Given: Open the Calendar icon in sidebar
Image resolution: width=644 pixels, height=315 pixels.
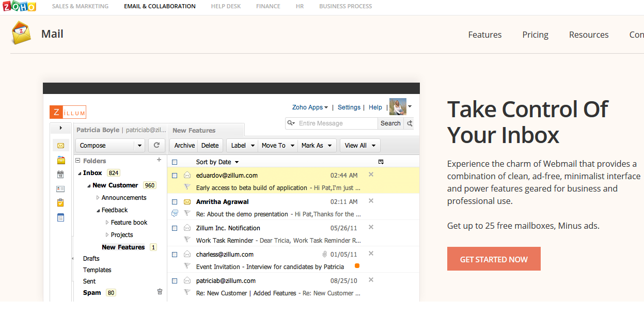Looking at the screenshot, I should click(x=61, y=175).
